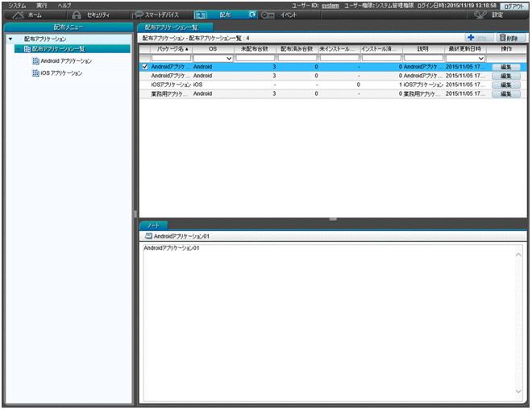Open the OS column filter dropdown

[x=229, y=58]
